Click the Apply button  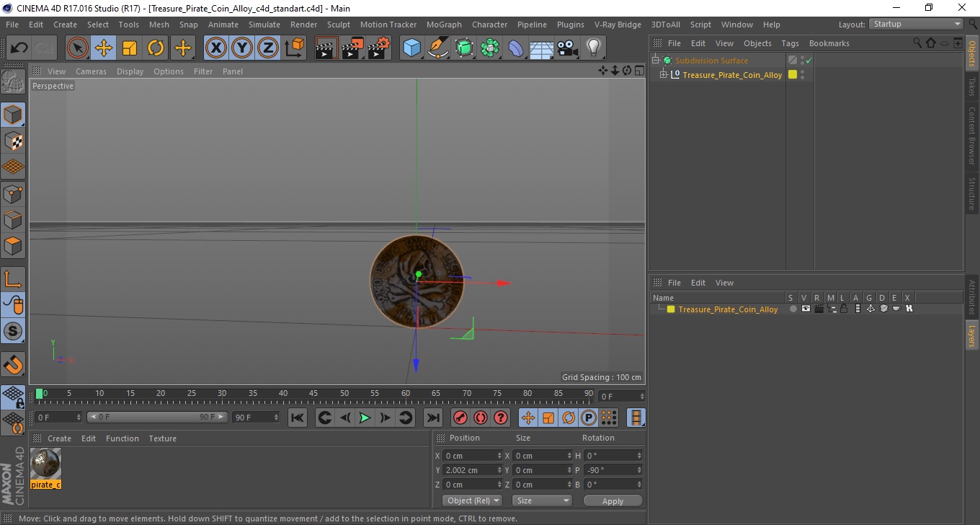tap(612, 500)
